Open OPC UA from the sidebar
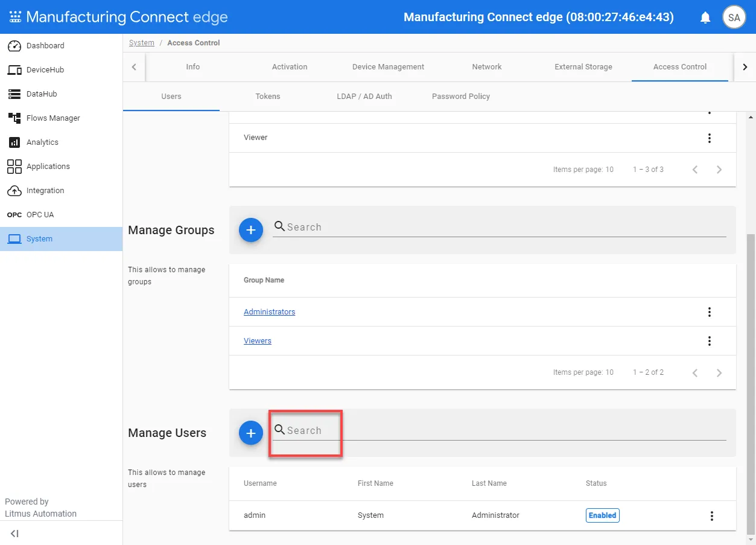Image resolution: width=756 pixels, height=545 pixels. click(x=61, y=215)
